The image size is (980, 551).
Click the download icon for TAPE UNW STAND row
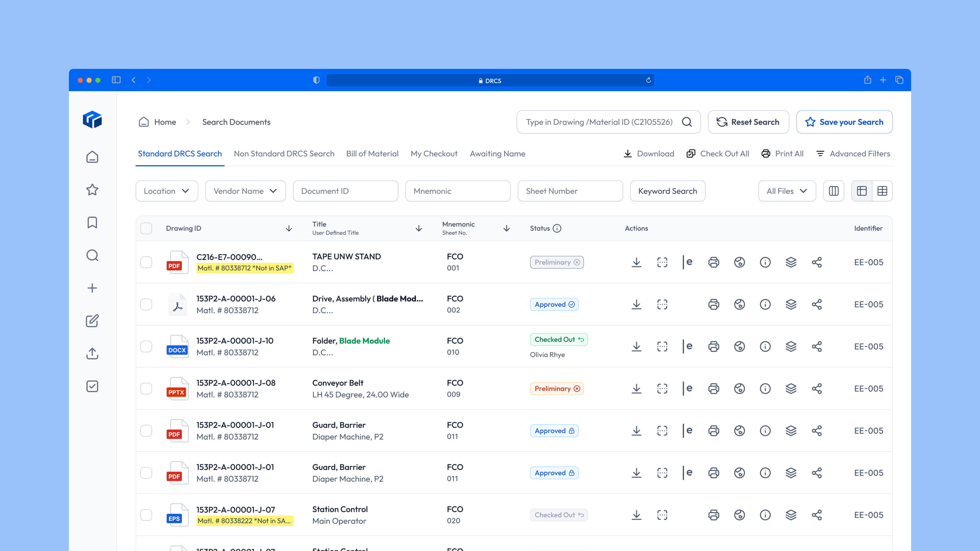(636, 262)
